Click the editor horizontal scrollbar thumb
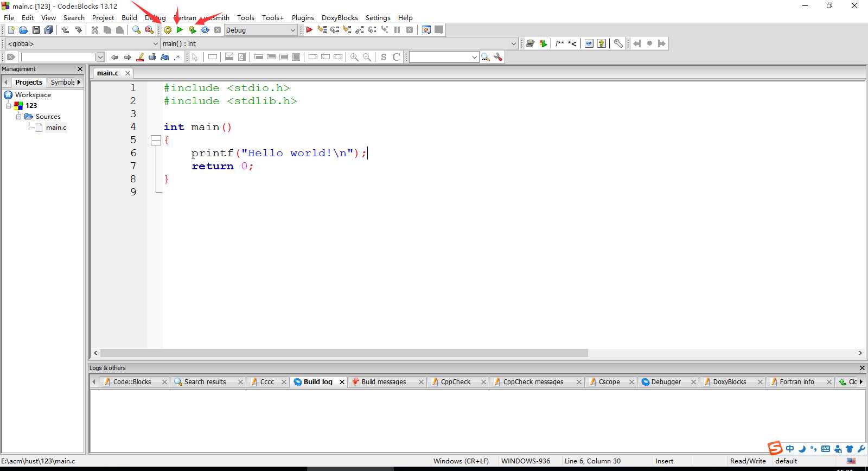Viewport: 868px width, 471px height. tap(344, 353)
